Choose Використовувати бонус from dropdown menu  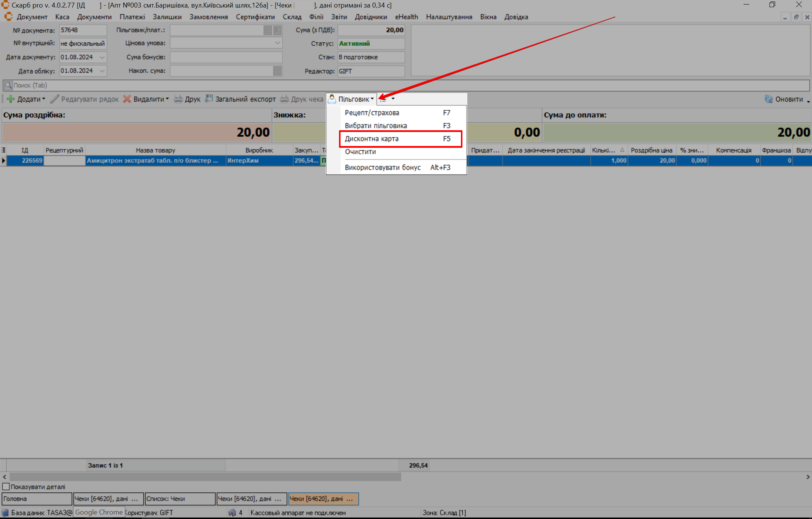(x=383, y=167)
